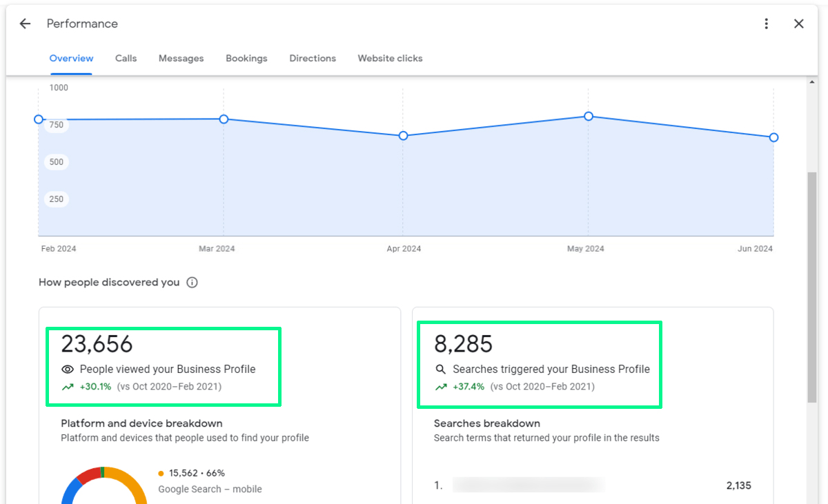Screen dimensions: 828x504
Task: Click the Apr 2024 axis label
Action: tap(404, 249)
